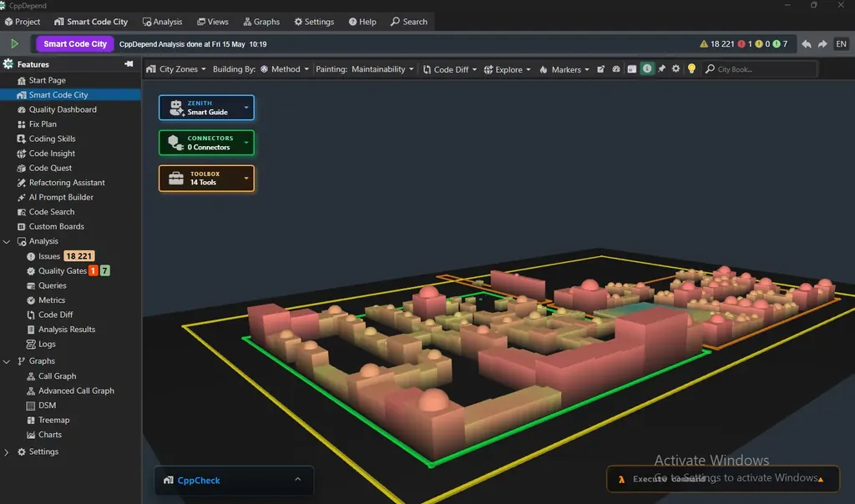This screenshot has height=504, width=855.
Task: Click the Features panel gear icon
Action: click(8, 63)
